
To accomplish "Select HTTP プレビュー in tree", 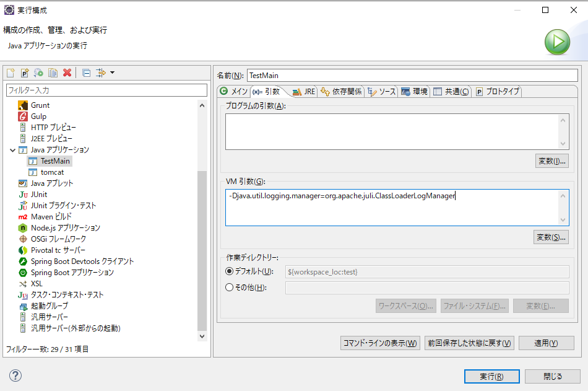I will (x=53, y=127).
